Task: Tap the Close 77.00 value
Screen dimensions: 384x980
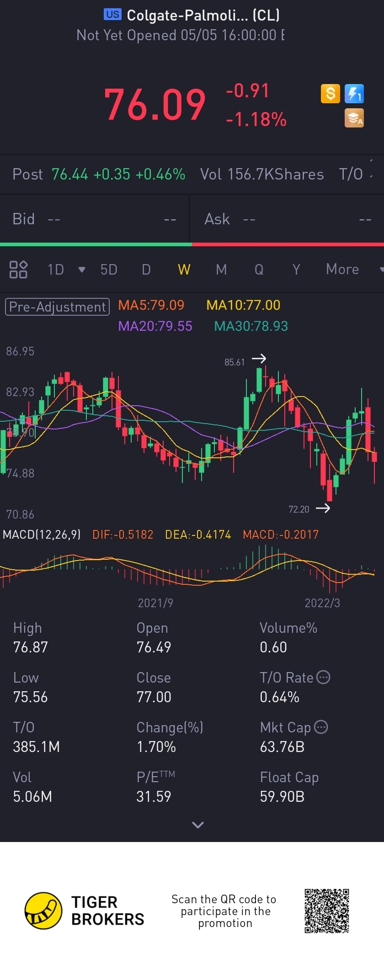Action: click(x=154, y=697)
